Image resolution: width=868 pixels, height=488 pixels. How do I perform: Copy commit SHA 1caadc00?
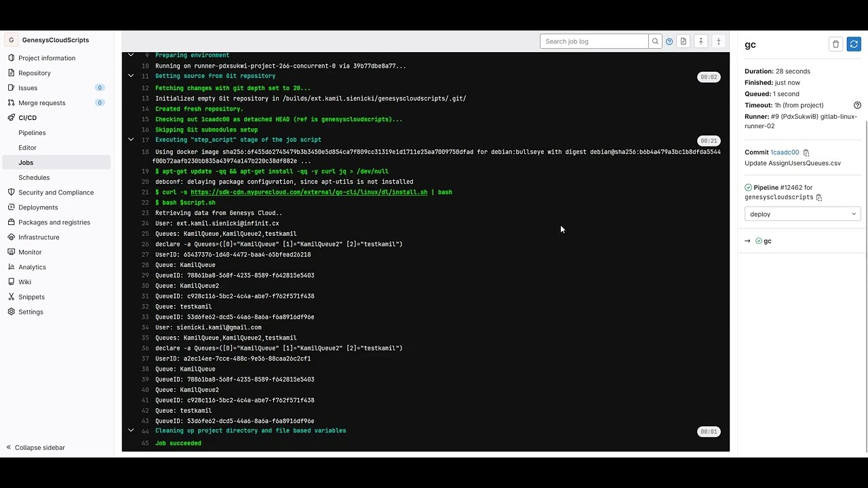[x=806, y=152]
